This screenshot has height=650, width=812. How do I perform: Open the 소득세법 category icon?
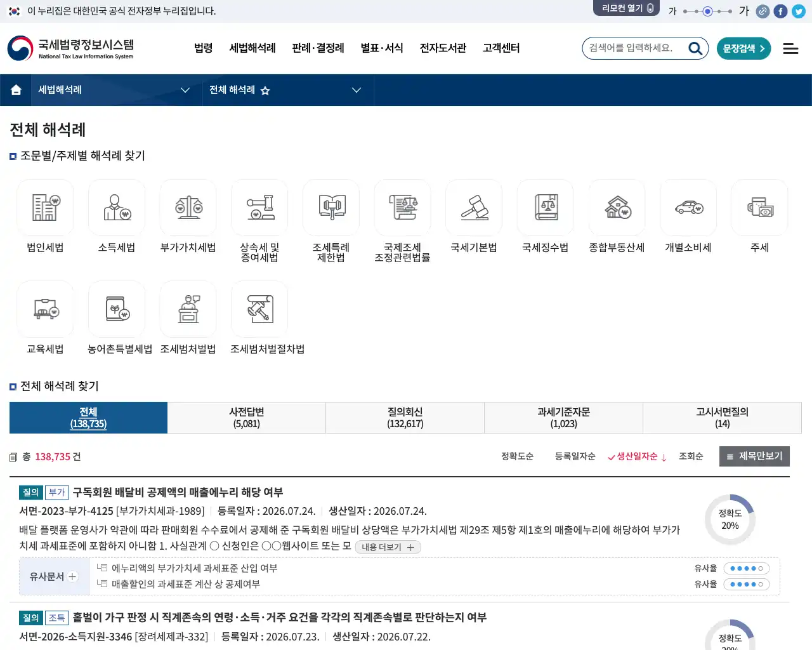coord(117,208)
